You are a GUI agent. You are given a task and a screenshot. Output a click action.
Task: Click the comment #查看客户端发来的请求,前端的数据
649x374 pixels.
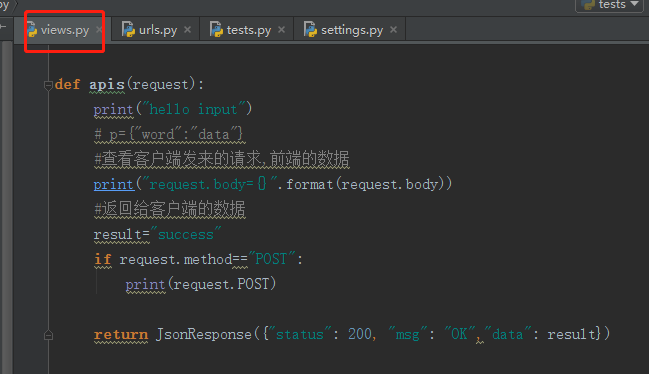tap(222, 160)
